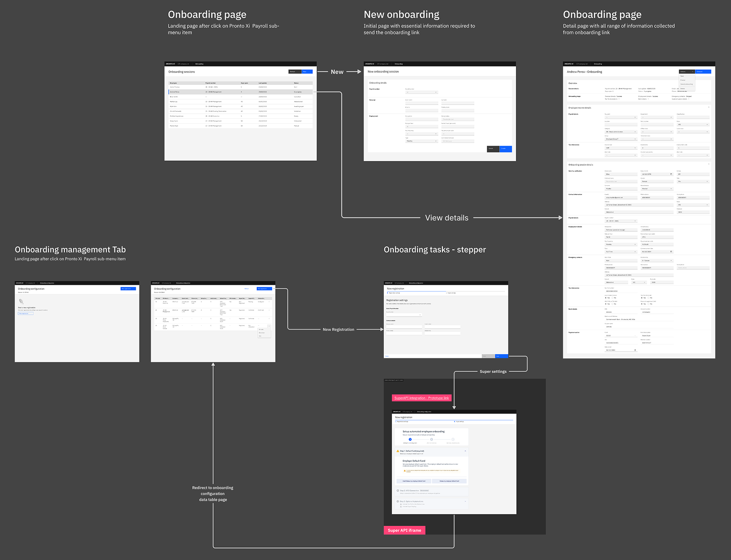Click the Step 2 ATO Connection status icon
The image size is (731, 560).
[398, 491]
